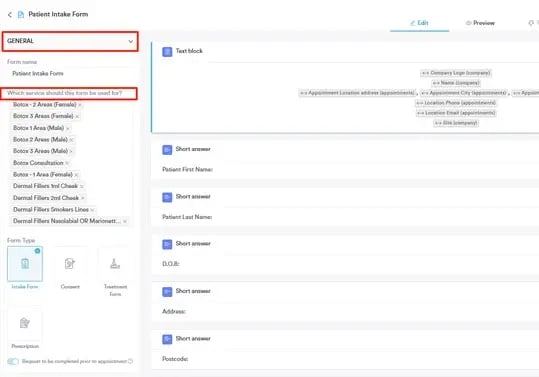
Task: Select the Prescription form type icon
Action: coord(25,323)
